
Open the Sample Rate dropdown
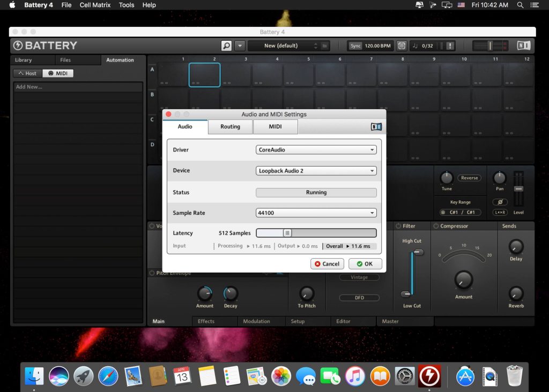pyautogui.click(x=316, y=213)
